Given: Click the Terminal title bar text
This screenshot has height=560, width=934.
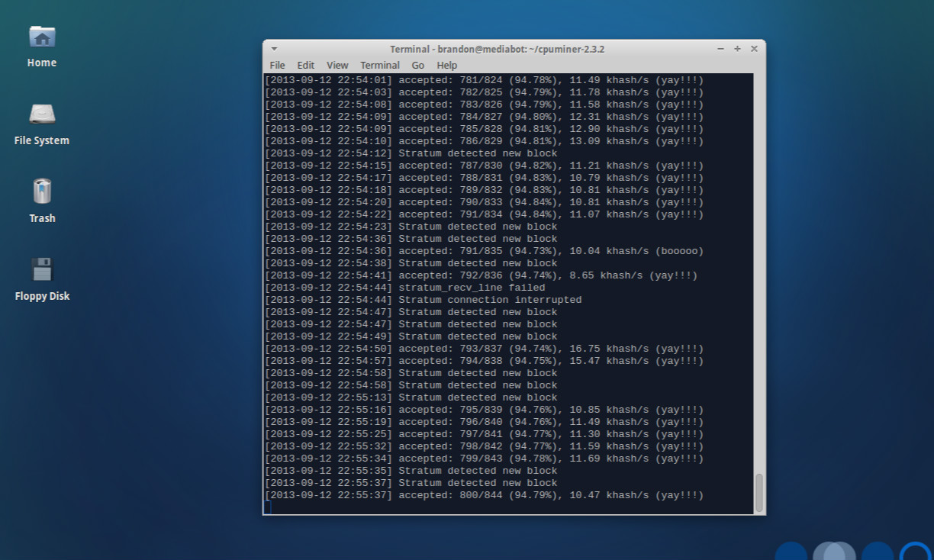Looking at the screenshot, I should tap(498, 49).
